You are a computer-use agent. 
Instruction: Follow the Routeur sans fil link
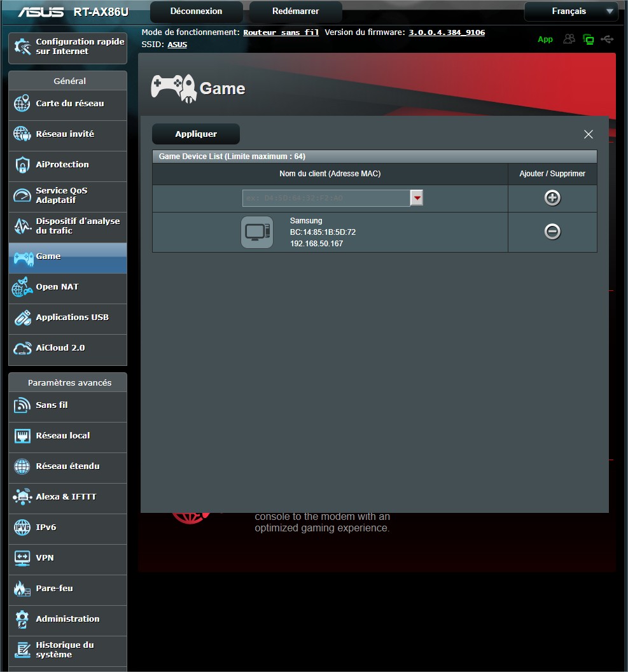click(281, 32)
